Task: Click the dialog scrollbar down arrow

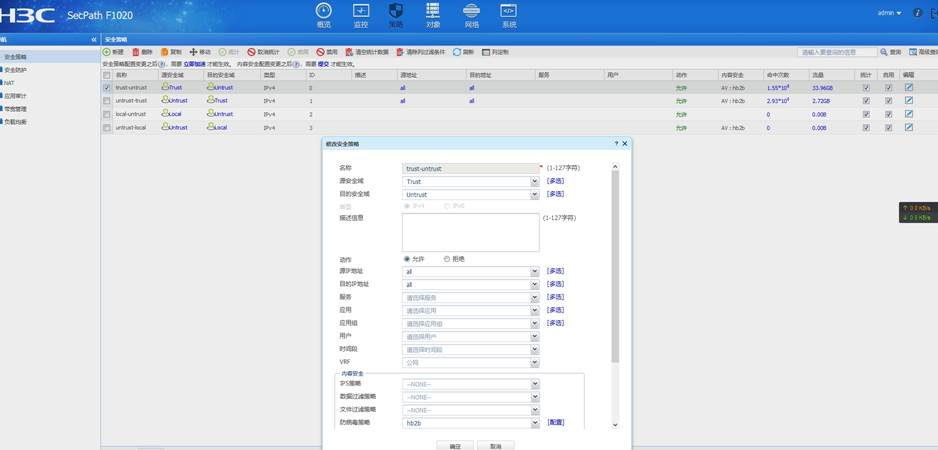Action: 615,424
